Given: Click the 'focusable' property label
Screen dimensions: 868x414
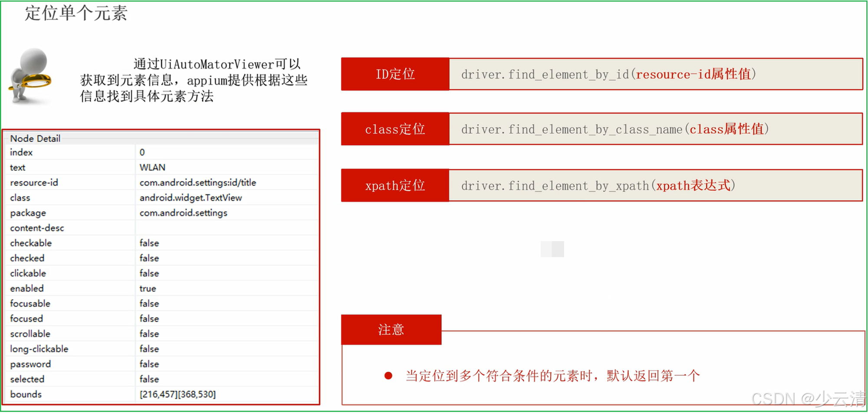Looking at the screenshot, I should (x=30, y=304).
